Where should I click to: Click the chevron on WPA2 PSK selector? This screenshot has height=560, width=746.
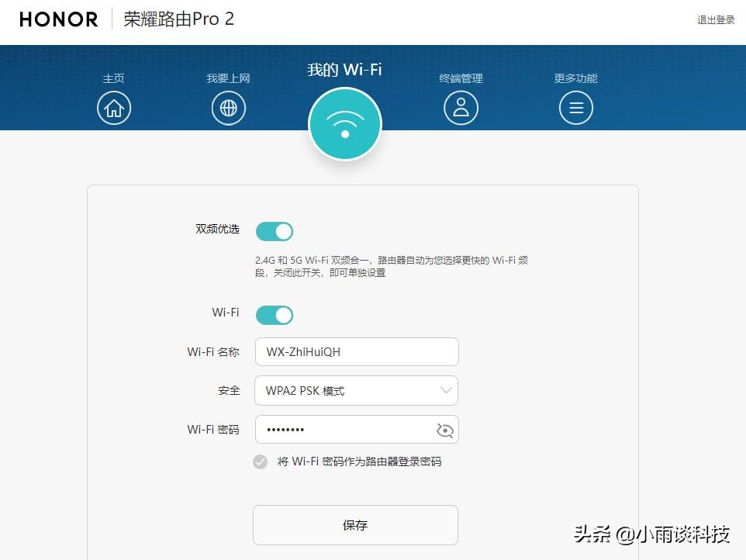pyautogui.click(x=446, y=390)
